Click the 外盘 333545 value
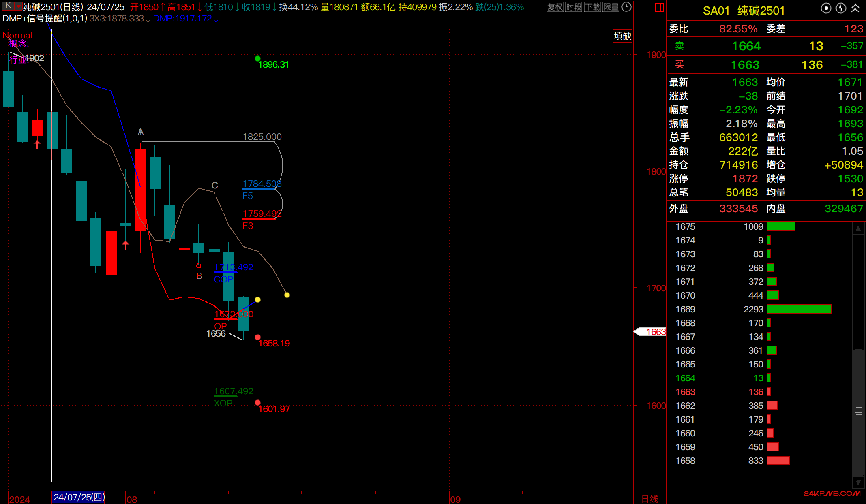 coord(738,209)
